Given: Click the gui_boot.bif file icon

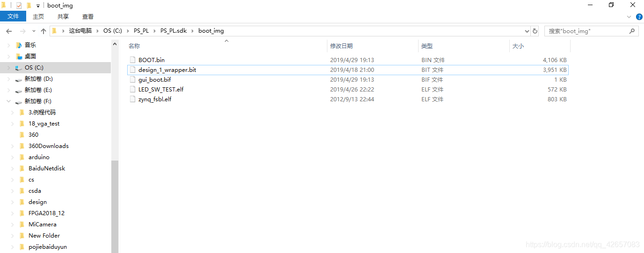Looking at the screenshot, I should pyautogui.click(x=132, y=79).
